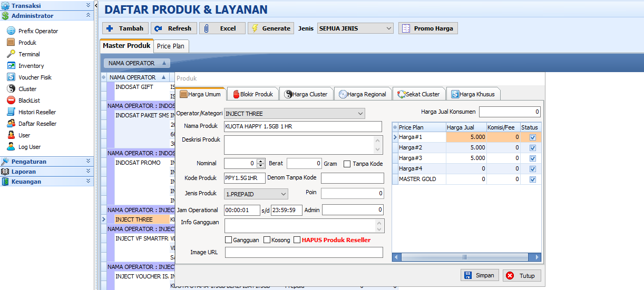The image size is (644, 290).
Task: Export the list with the Excel button
Action: [222, 28]
